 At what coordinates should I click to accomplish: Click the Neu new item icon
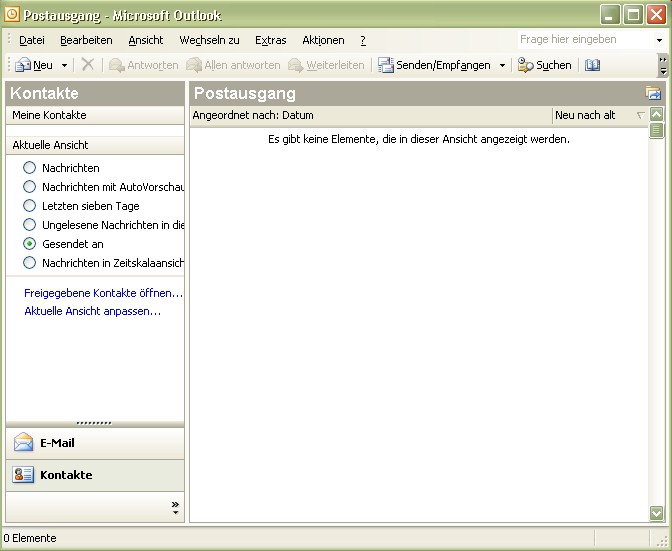point(23,65)
